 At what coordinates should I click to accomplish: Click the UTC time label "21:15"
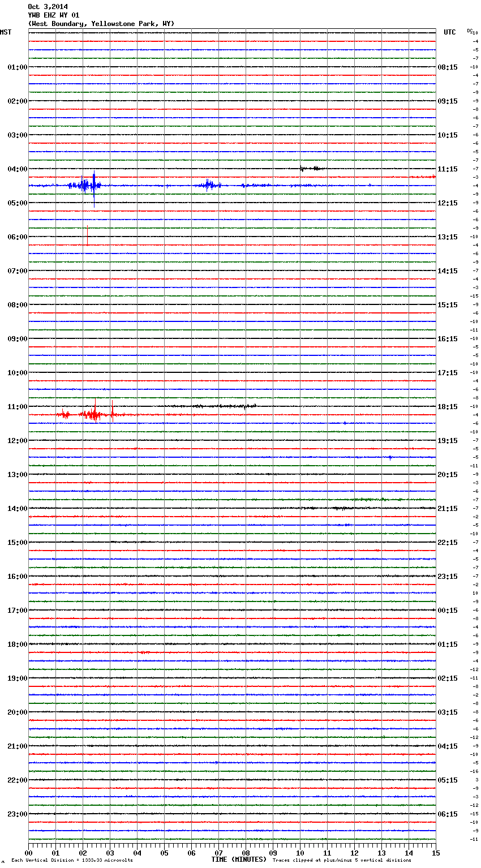pos(448,509)
